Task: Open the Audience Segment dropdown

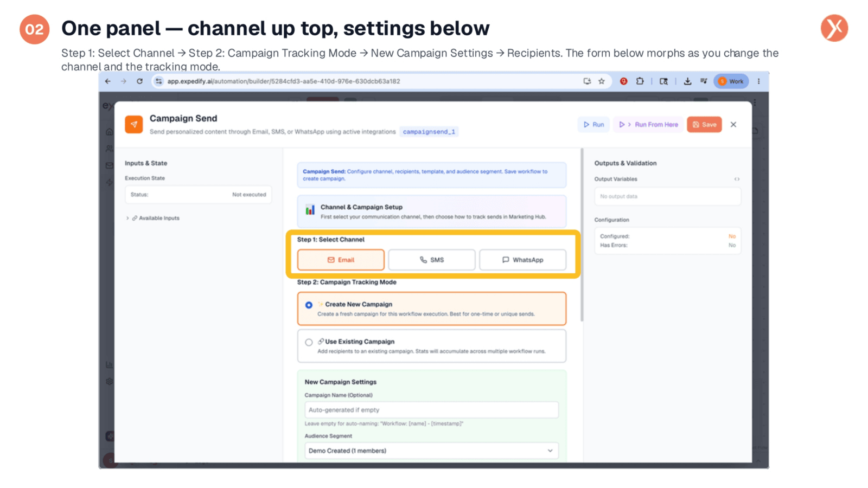Action: pos(432,451)
